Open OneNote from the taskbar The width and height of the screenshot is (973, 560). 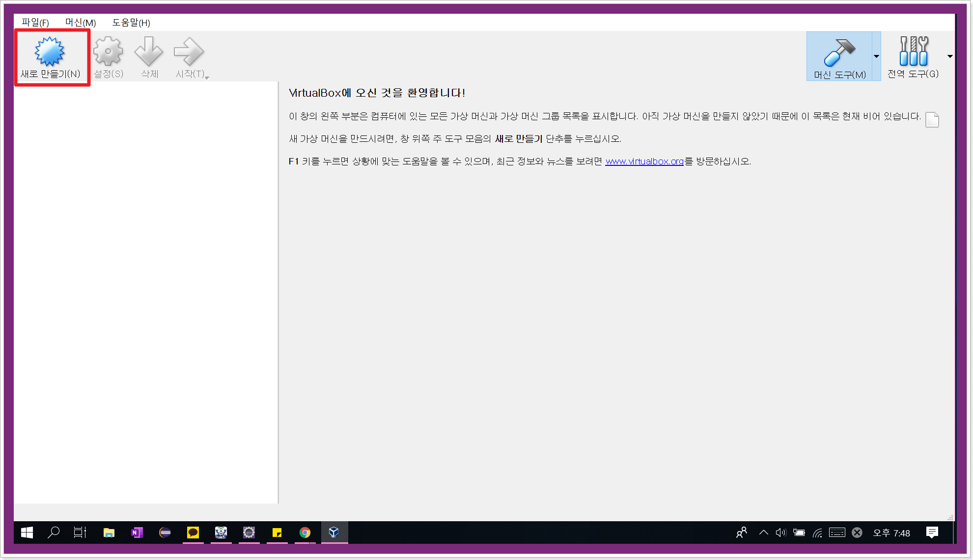pyautogui.click(x=137, y=533)
